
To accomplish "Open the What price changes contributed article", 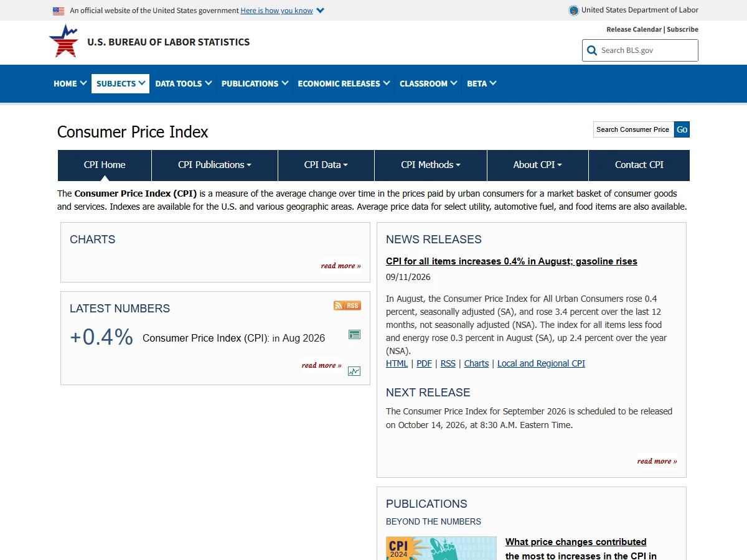I will pos(581,549).
